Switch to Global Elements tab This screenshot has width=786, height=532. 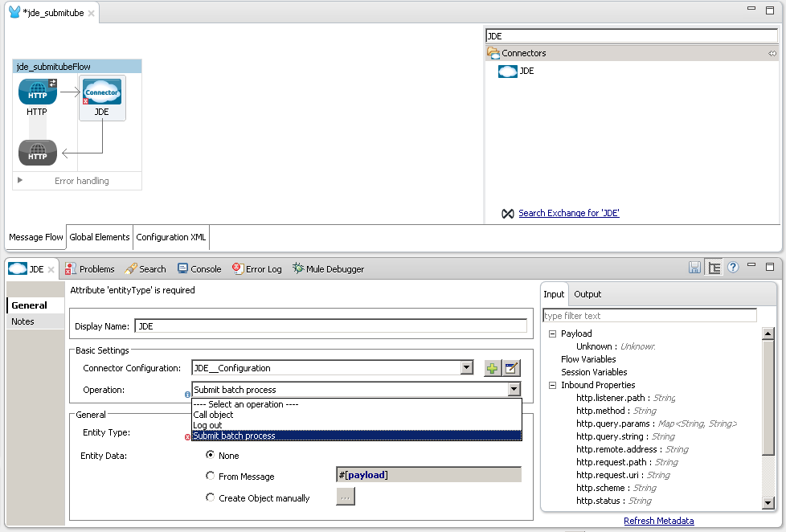99,237
